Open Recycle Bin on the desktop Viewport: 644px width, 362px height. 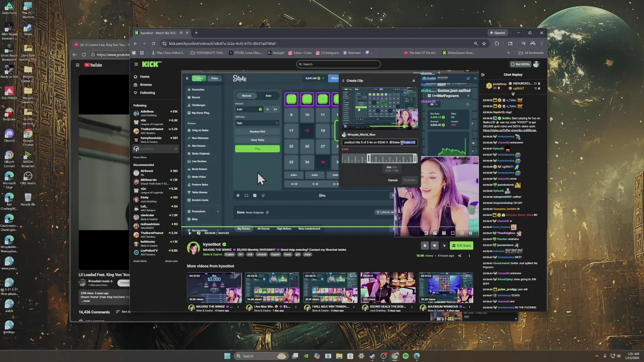(28, 199)
